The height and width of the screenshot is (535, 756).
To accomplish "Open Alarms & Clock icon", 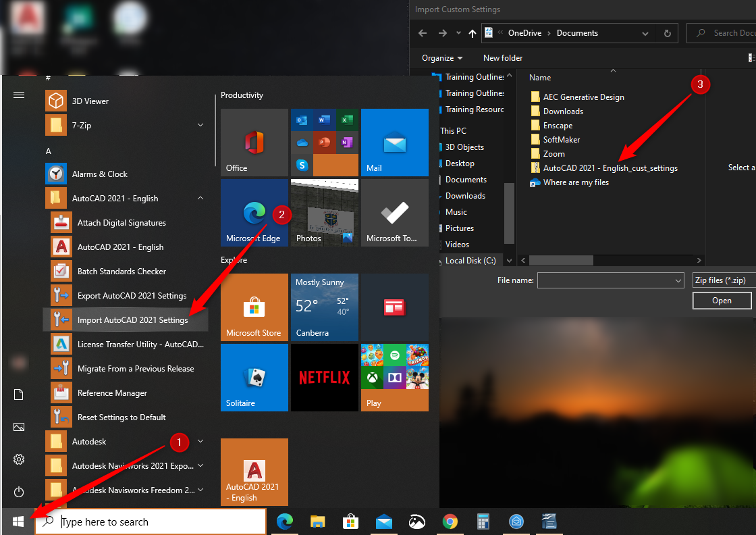I will pyautogui.click(x=56, y=174).
